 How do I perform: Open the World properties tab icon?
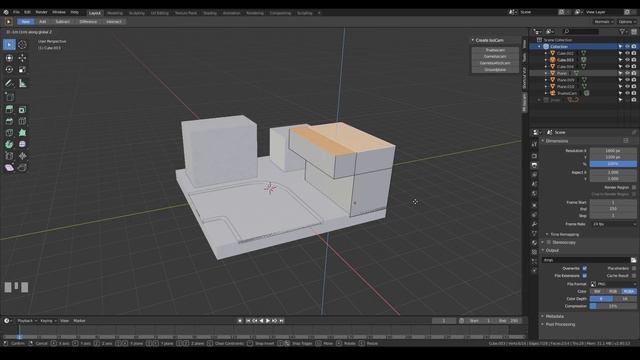click(534, 193)
